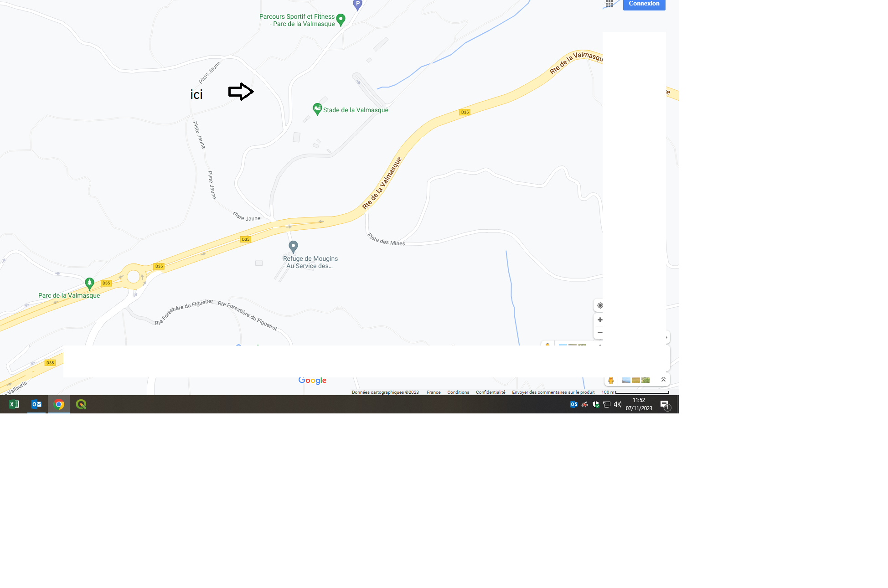This screenshot has height=588, width=888.
Task: Click the Parcours Sportif et Fitness pin
Action: [x=341, y=20]
